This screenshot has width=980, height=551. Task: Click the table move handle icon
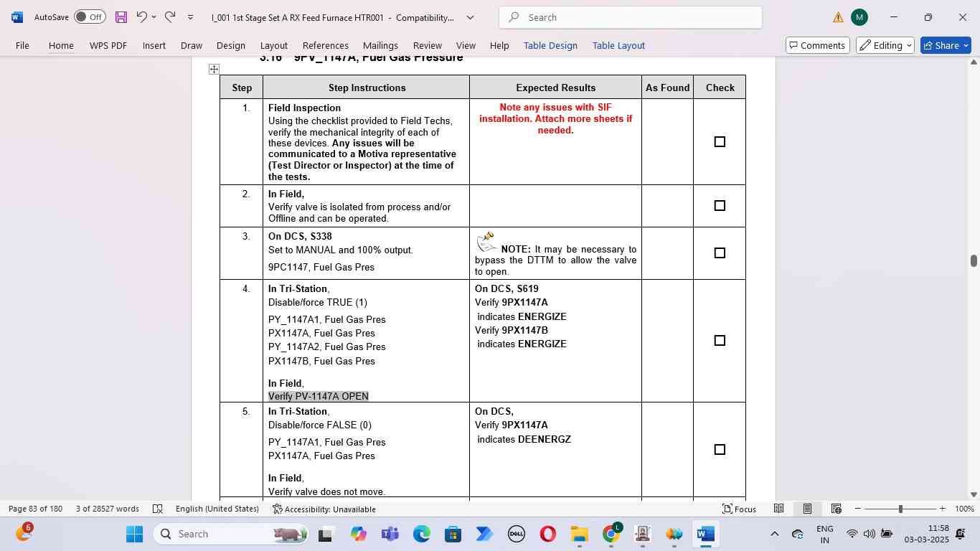coord(214,69)
